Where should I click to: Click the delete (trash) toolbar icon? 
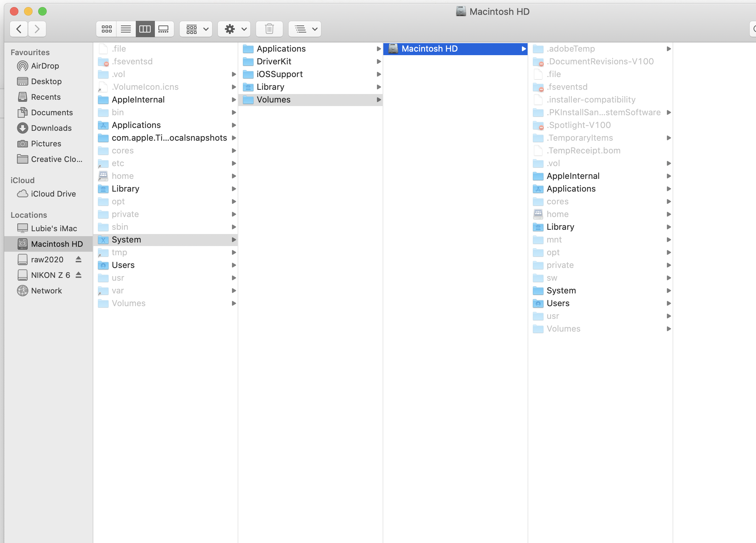click(269, 29)
